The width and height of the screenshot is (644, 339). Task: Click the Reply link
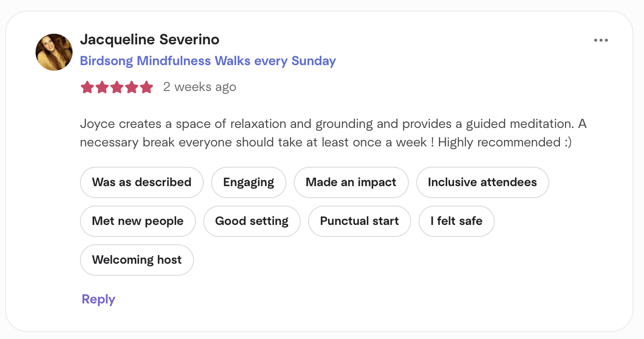pos(98,299)
